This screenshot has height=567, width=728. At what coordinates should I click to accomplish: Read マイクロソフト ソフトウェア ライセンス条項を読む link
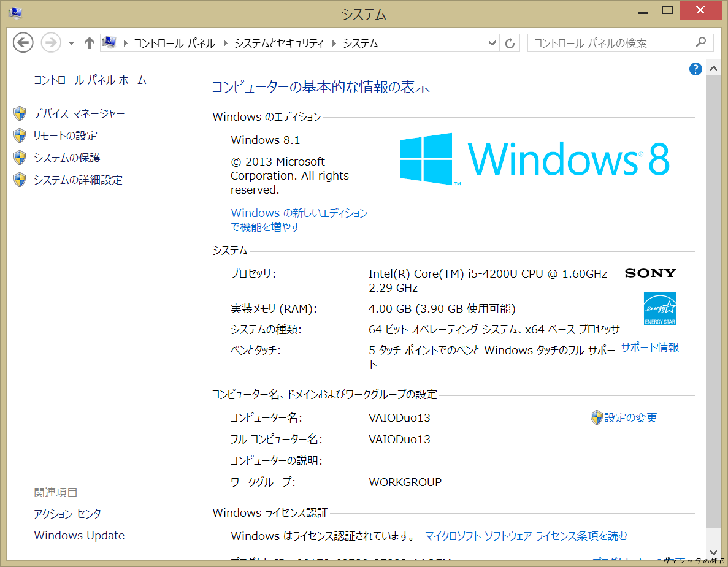pyautogui.click(x=526, y=536)
